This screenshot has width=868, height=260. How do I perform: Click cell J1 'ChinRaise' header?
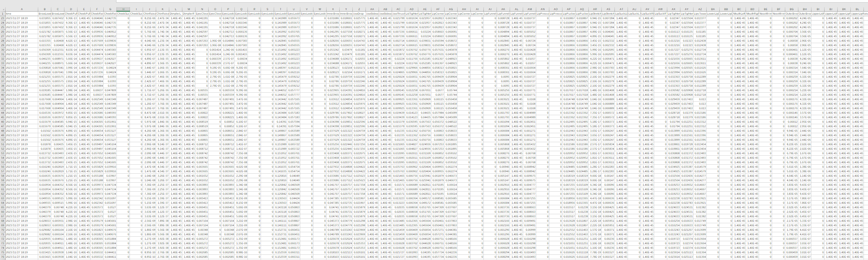pos(149,14)
